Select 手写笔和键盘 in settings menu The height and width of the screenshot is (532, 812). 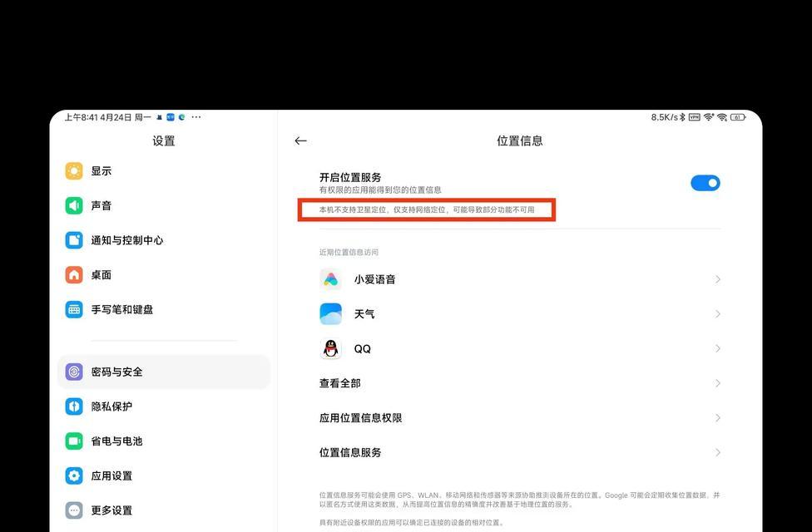(x=164, y=309)
